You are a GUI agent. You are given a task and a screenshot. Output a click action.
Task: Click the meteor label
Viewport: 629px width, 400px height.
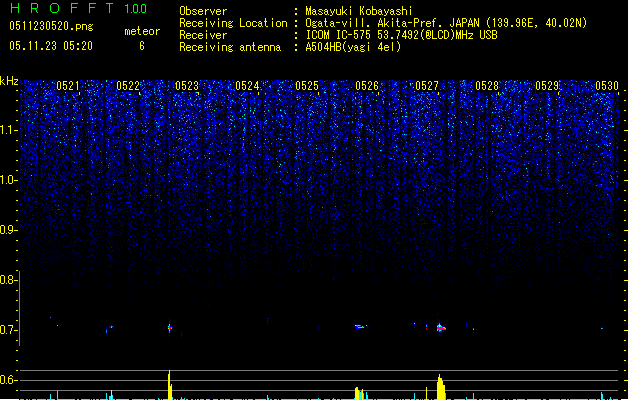(142, 31)
